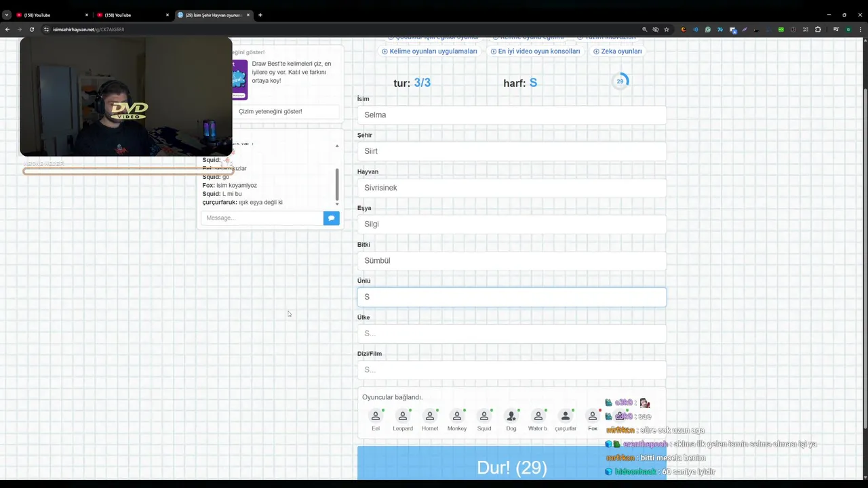Click the Dur! (29) stop button

511,464
